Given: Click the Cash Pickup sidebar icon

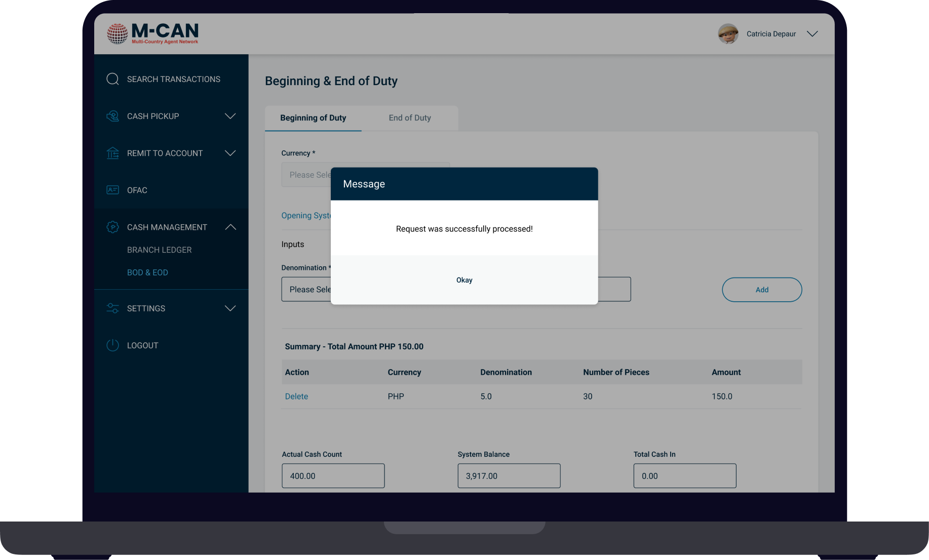Looking at the screenshot, I should tap(112, 116).
